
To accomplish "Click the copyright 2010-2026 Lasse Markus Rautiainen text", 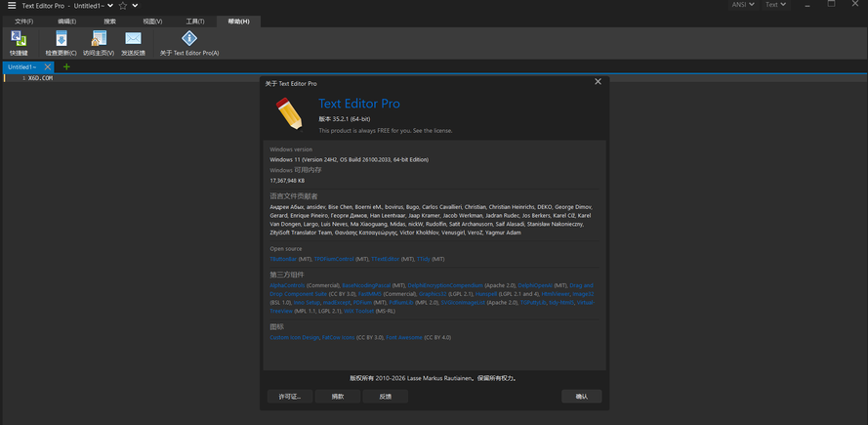I will pos(434,378).
